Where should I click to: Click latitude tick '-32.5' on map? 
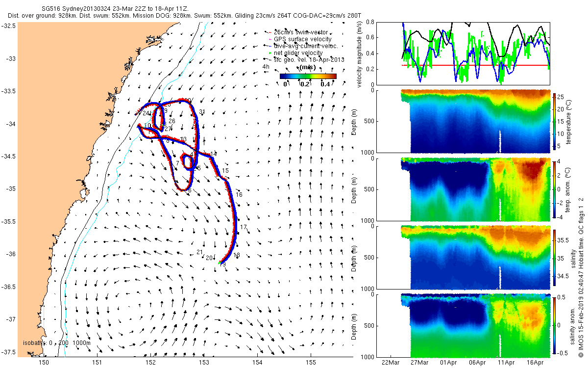pos(9,26)
